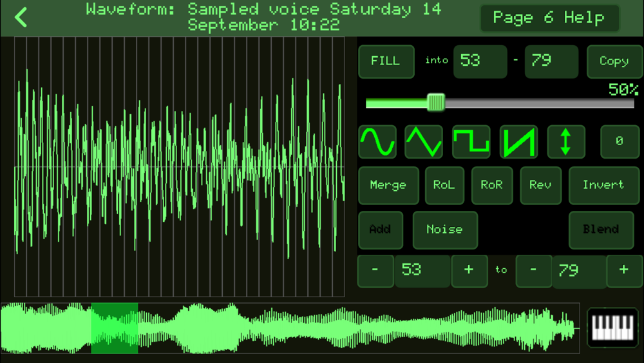Decrease the range start value 53
The height and width of the screenshot is (363, 644).
pos(375,271)
